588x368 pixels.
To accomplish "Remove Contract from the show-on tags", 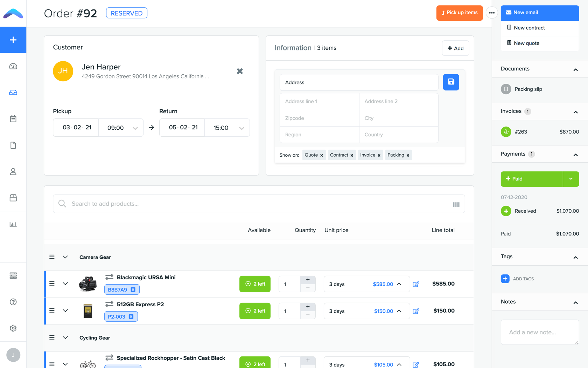I will coord(351,155).
